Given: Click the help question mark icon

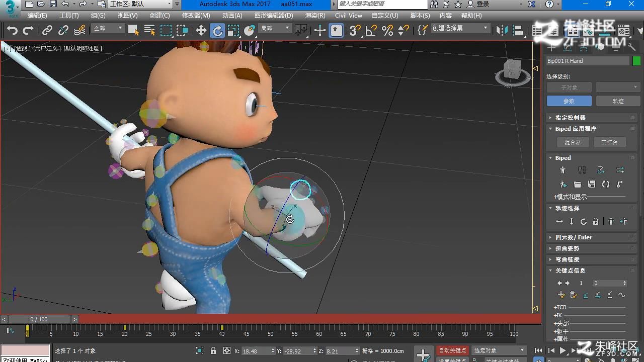Looking at the screenshot, I should click(548, 4).
